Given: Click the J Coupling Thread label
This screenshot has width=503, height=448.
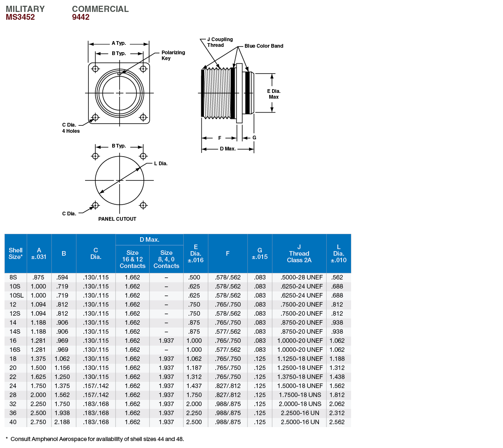Looking at the screenshot, I should (219, 42).
